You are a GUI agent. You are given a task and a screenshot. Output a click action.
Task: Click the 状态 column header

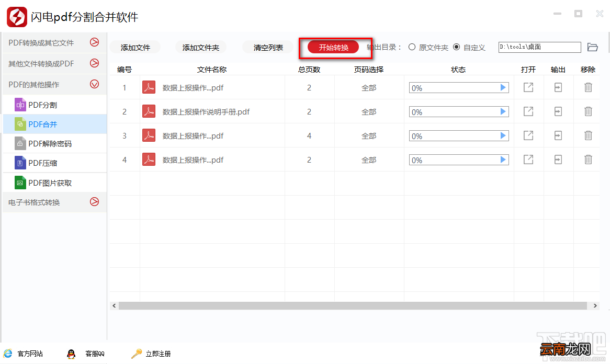coord(458,70)
